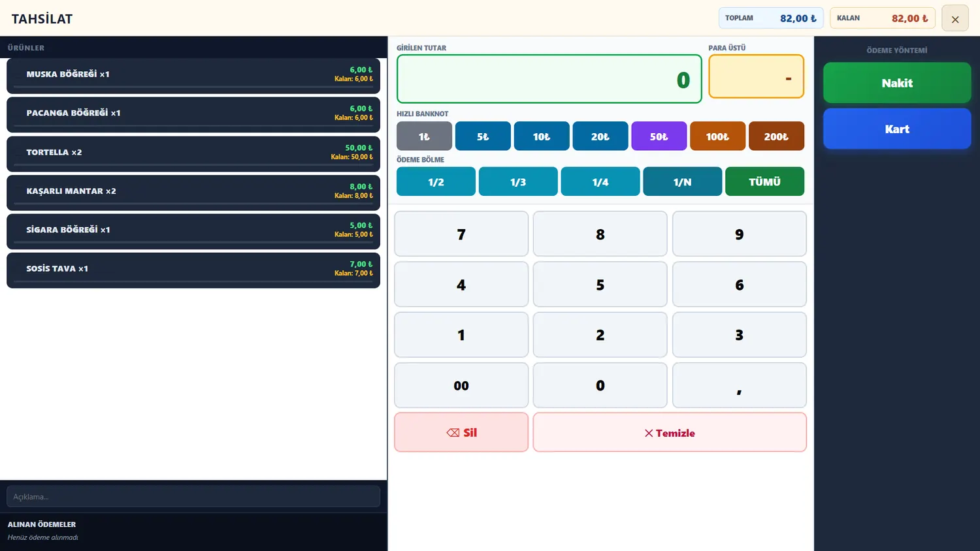Viewport: 980px width, 551px height.
Task: Split the payment into quarters with 1/4
Action: click(600, 181)
